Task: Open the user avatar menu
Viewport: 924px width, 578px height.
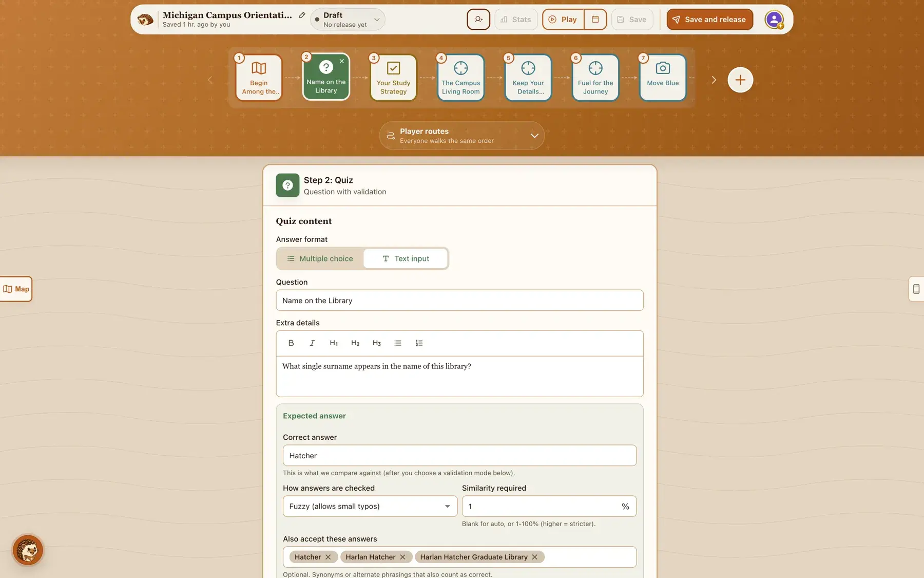Action: pyautogui.click(x=774, y=20)
